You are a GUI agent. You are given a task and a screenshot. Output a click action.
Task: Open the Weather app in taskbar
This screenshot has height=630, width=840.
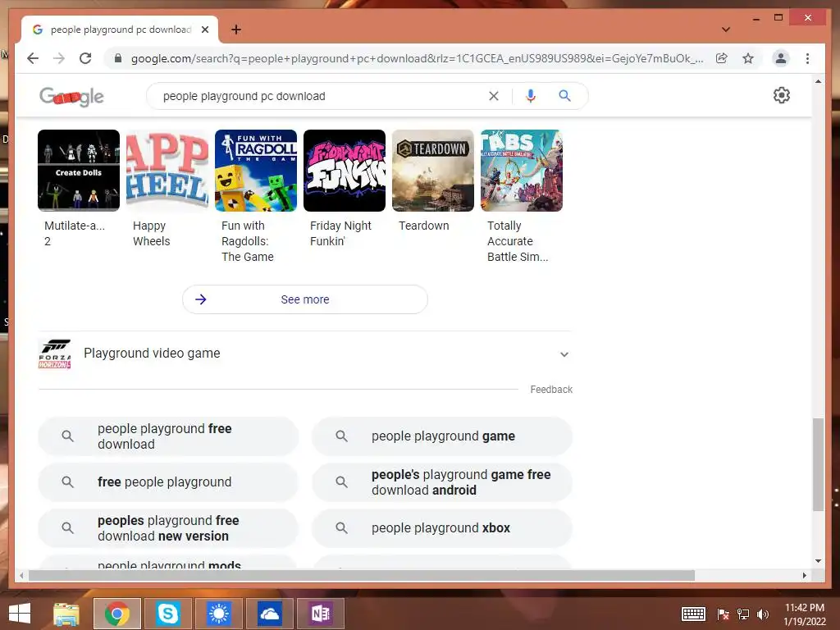[218, 614]
